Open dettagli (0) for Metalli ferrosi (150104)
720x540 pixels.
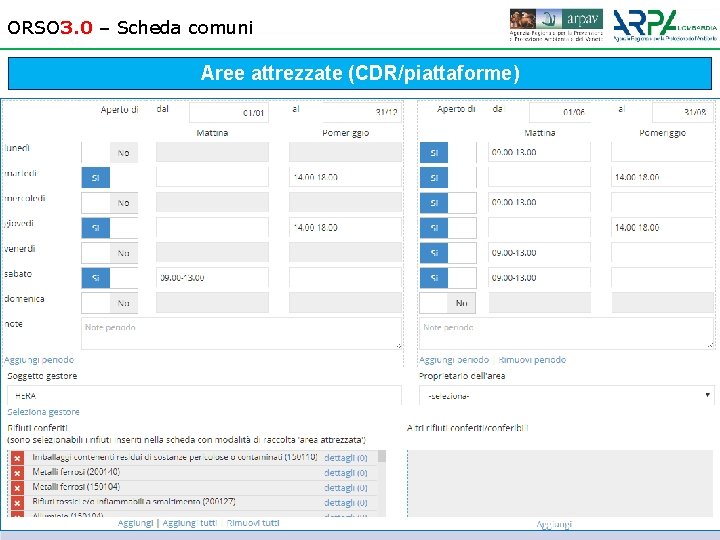[x=346, y=488]
